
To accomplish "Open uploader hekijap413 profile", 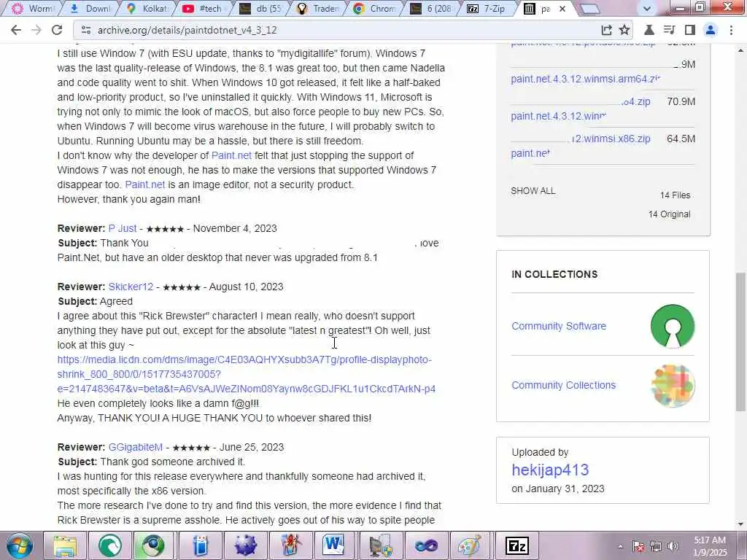I will click(550, 470).
